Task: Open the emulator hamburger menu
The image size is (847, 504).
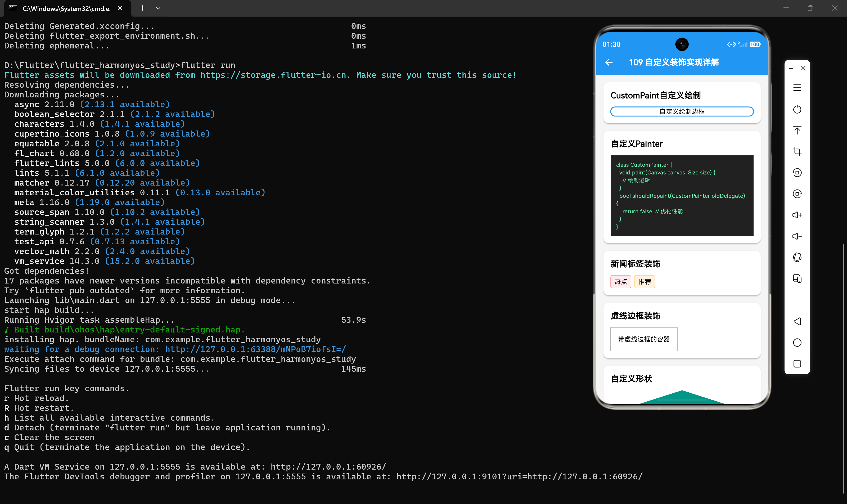Action: (x=797, y=88)
